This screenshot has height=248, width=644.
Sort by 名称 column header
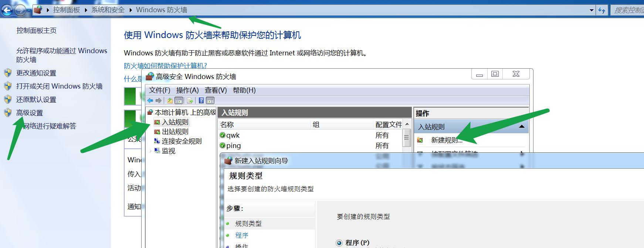point(264,125)
